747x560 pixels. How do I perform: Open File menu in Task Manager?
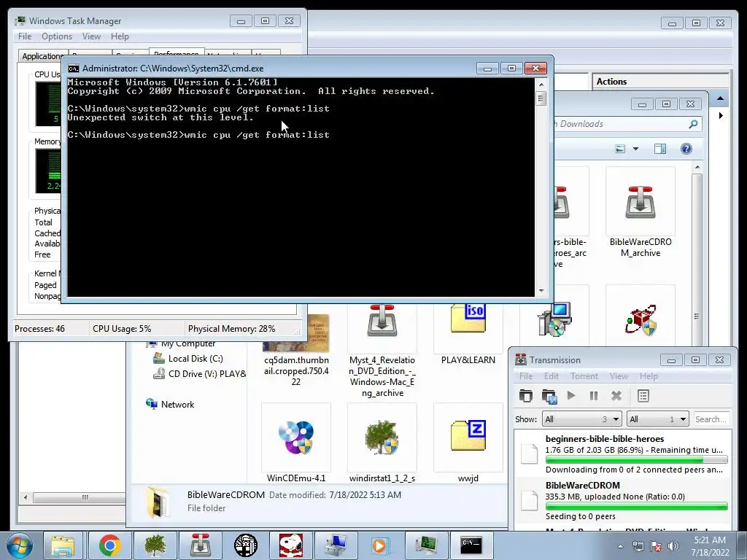[25, 36]
